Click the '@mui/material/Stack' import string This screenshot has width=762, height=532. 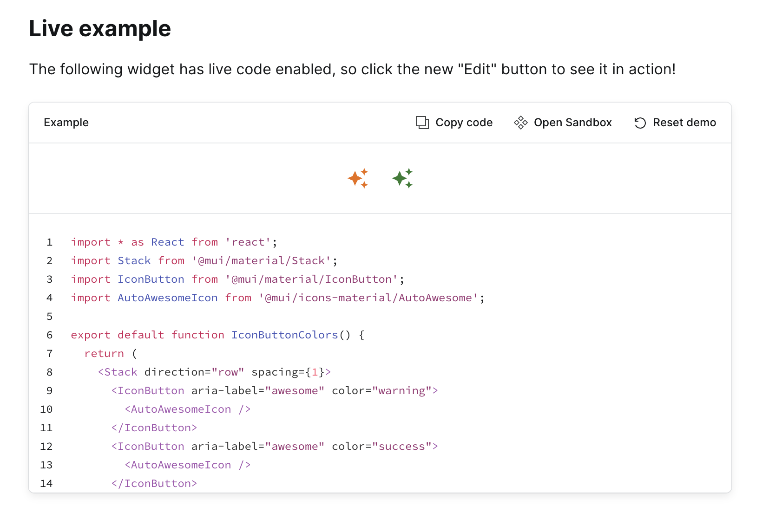tap(262, 261)
